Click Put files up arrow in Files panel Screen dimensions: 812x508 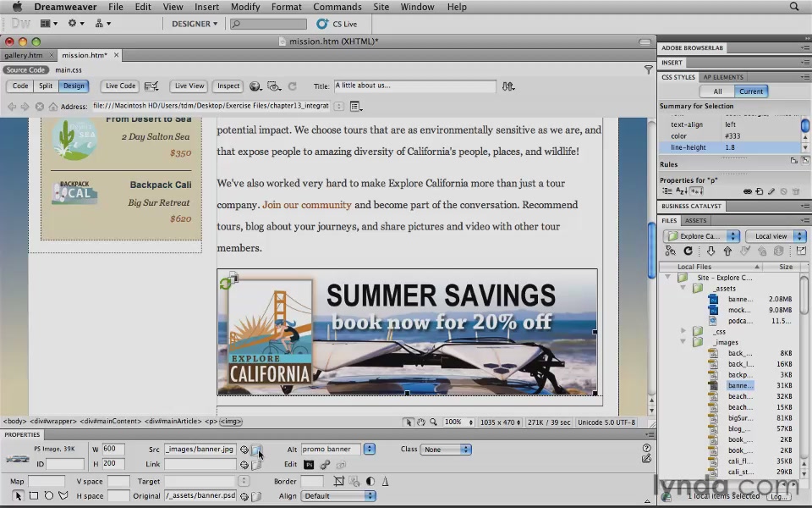point(727,251)
